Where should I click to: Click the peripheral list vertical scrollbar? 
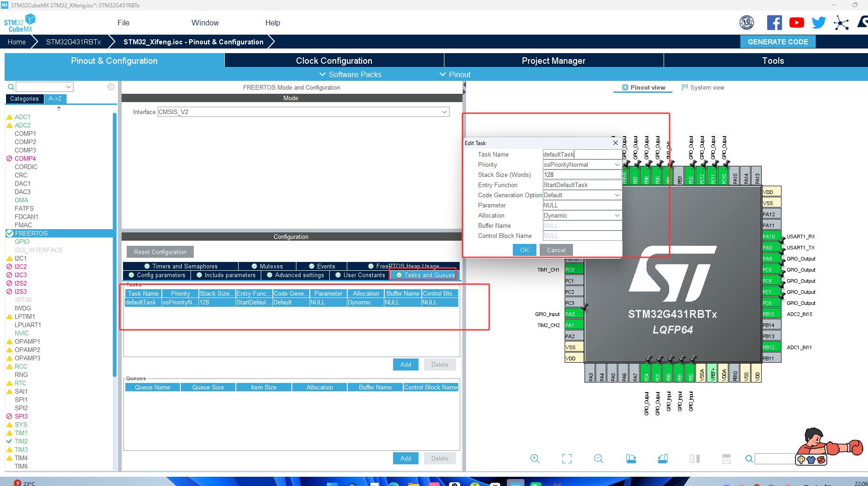[114, 245]
